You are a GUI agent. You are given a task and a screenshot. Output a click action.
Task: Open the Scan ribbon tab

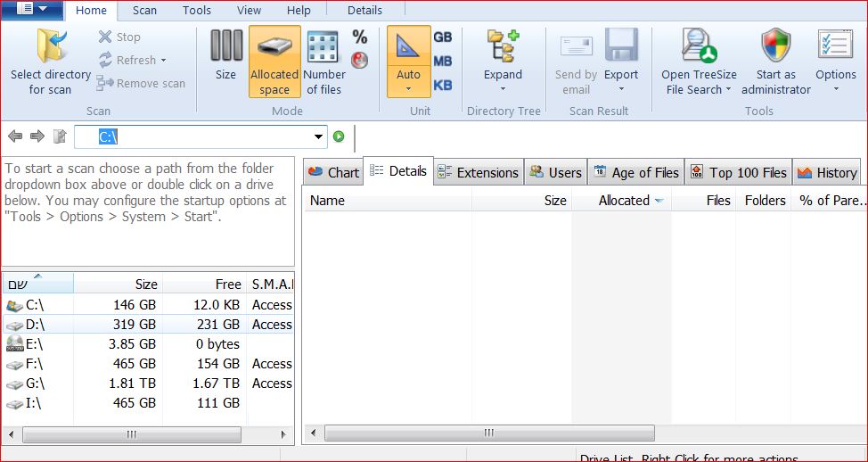coord(146,11)
